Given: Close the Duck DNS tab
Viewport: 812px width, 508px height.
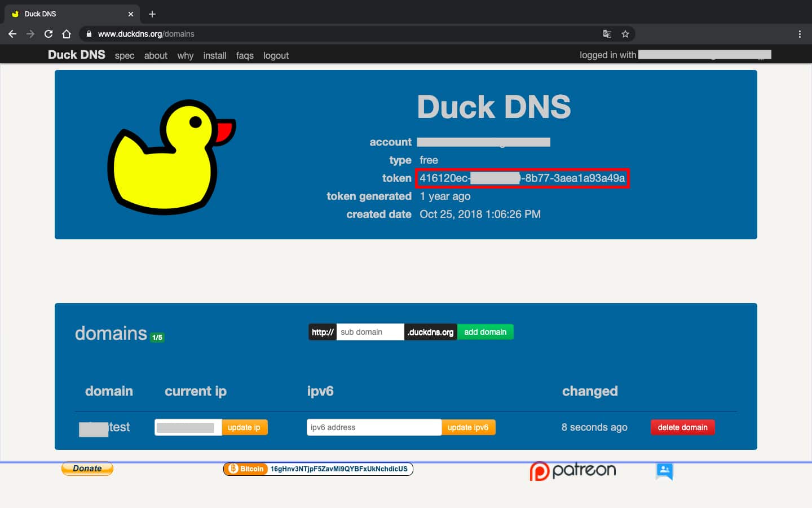Looking at the screenshot, I should point(131,14).
